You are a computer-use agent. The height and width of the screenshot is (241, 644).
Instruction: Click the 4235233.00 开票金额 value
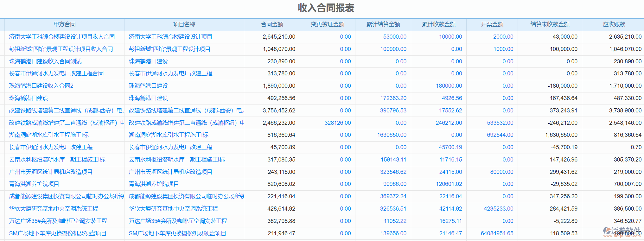click(x=498, y=209)
